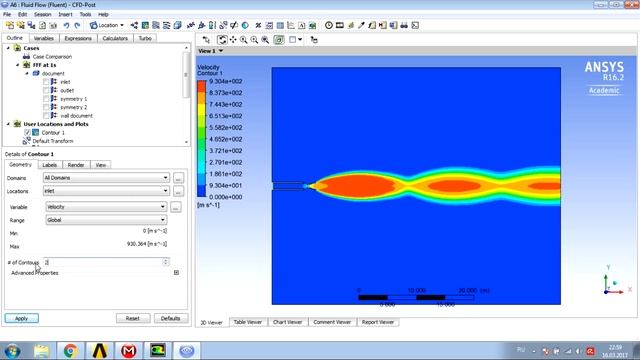This screenshot has height=360, width=640.
Task: Tick the symmetry 2 checkbox
Action: [46, 107]
